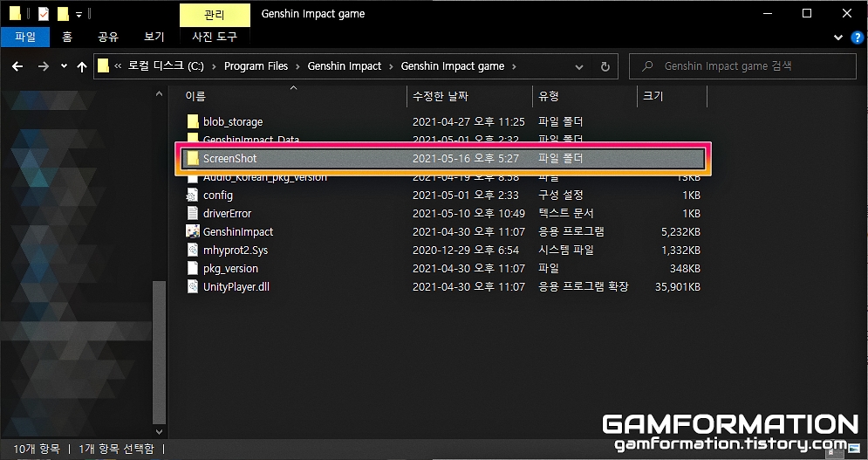
Task: Open the 파일 menu tab
Action: click(x=25, y=37)
